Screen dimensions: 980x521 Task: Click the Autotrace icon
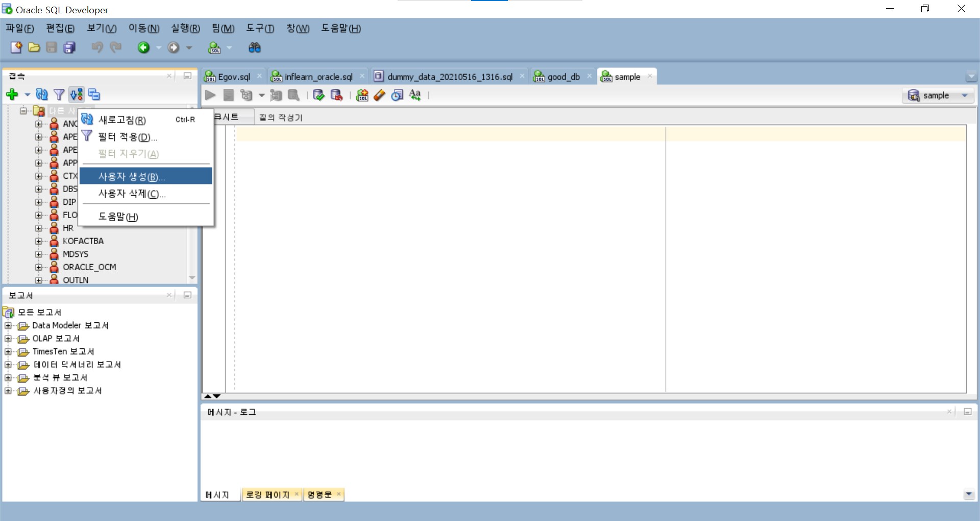(x=276, y=95)
